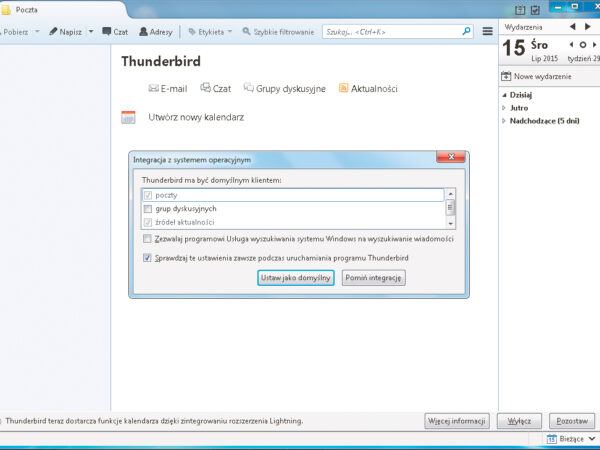The width and height of the screenshot is (600, 450).
Task: Click Utwórz nowy kalendarz calendar icon
Action: (128, 117)
